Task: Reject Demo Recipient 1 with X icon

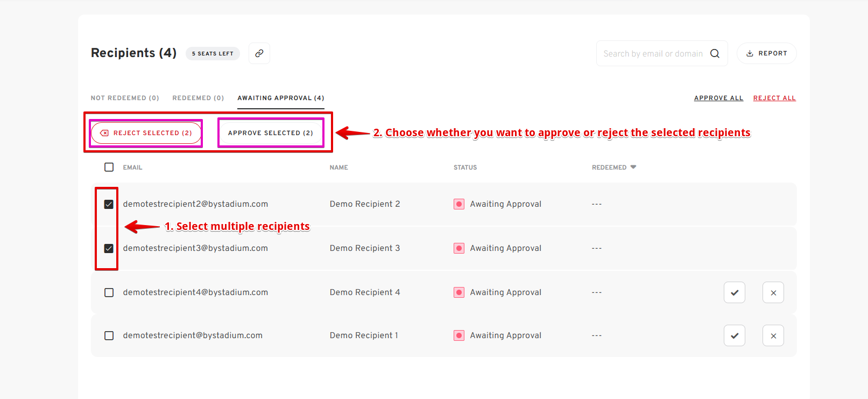Action: [773, 335]
